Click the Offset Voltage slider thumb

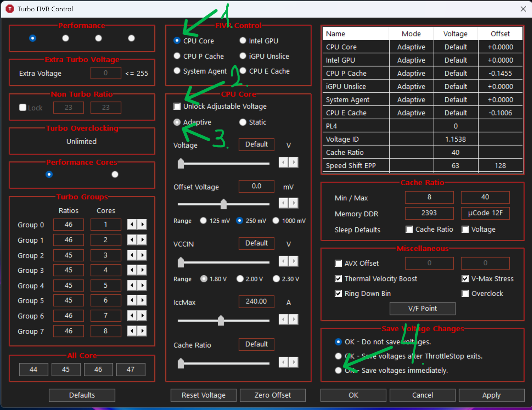(x=224, y=204)
